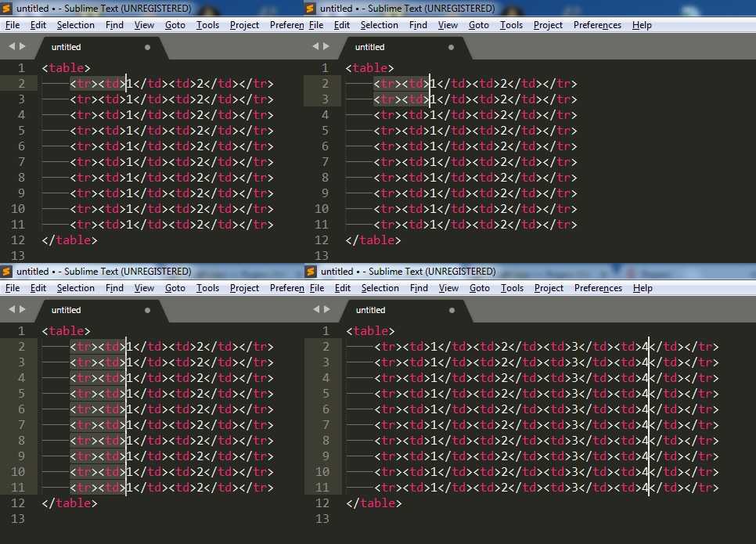The image size is (756, 544).
Task: Click line number 12 in the top-right window gutter
Action: click(322, 240)
